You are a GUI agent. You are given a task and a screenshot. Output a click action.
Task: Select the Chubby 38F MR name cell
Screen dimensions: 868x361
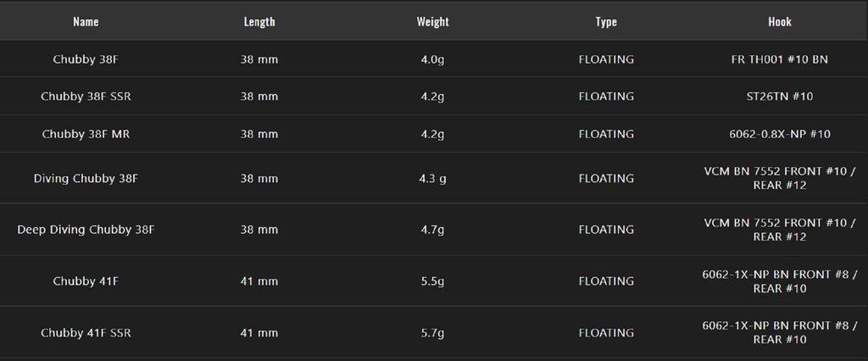(86, 134)
